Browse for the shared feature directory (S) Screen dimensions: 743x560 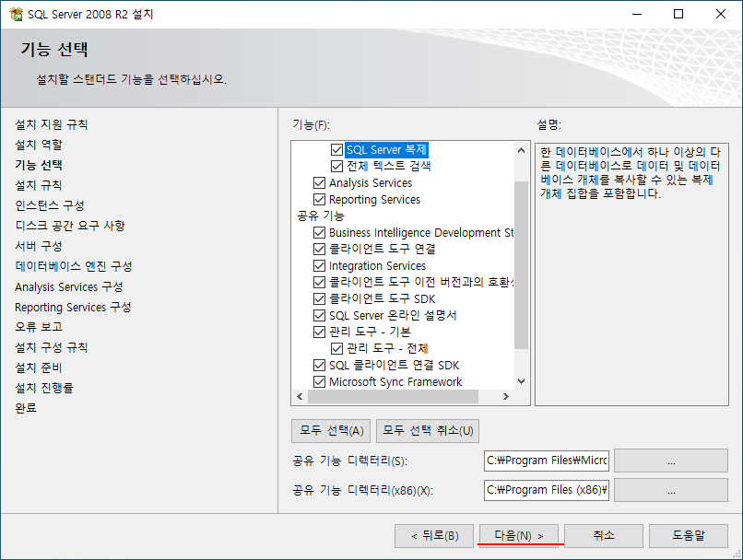[671, 461]
